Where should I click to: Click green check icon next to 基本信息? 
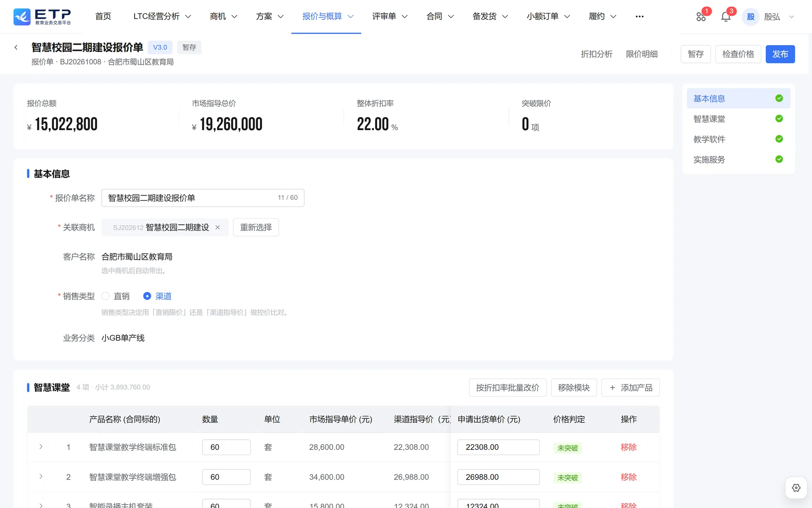[x=779, y=98]
